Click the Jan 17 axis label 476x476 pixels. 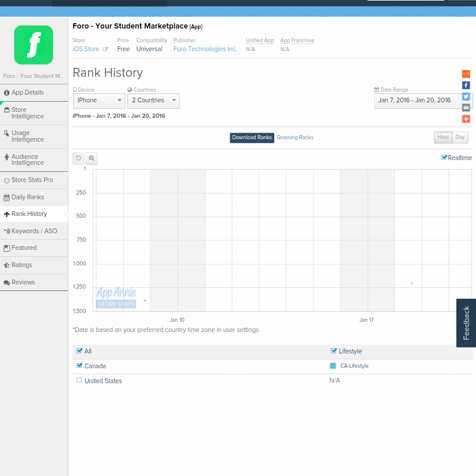(x=367, y=320)
